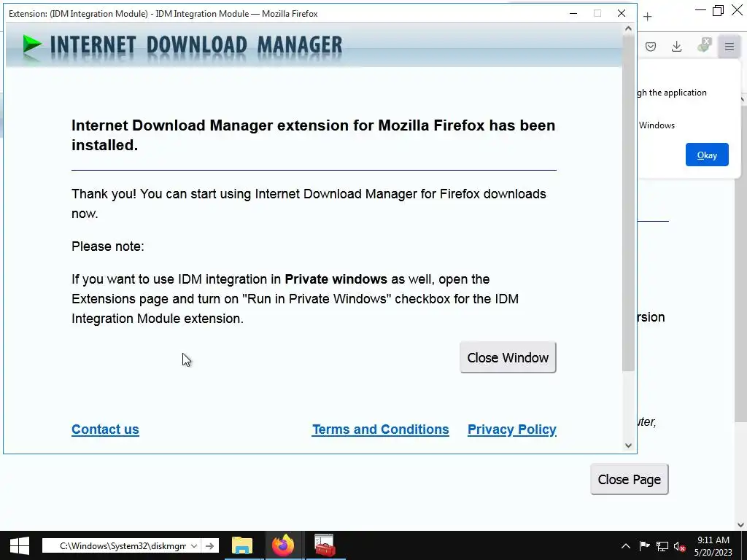
Task: Minimize the main Firefox window
Action: point(700,10)
